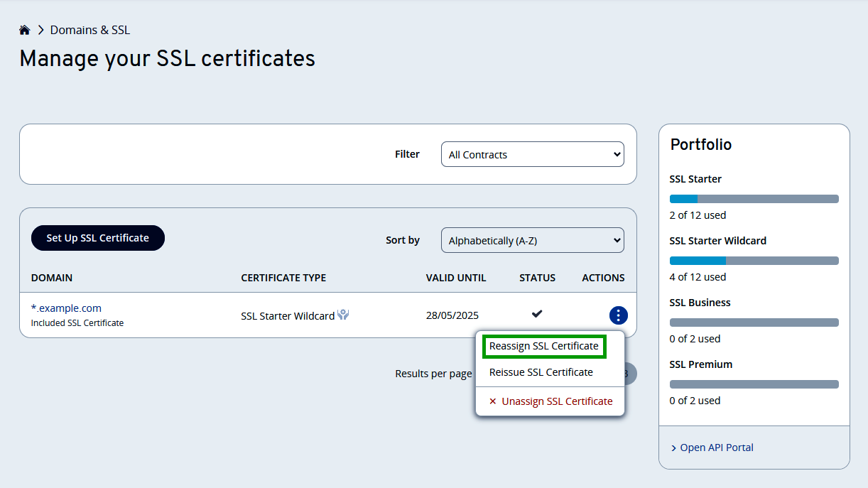Click the SSL Business usage bar
The height and width of the screenshot is (488, 868).
coord(754,322)
